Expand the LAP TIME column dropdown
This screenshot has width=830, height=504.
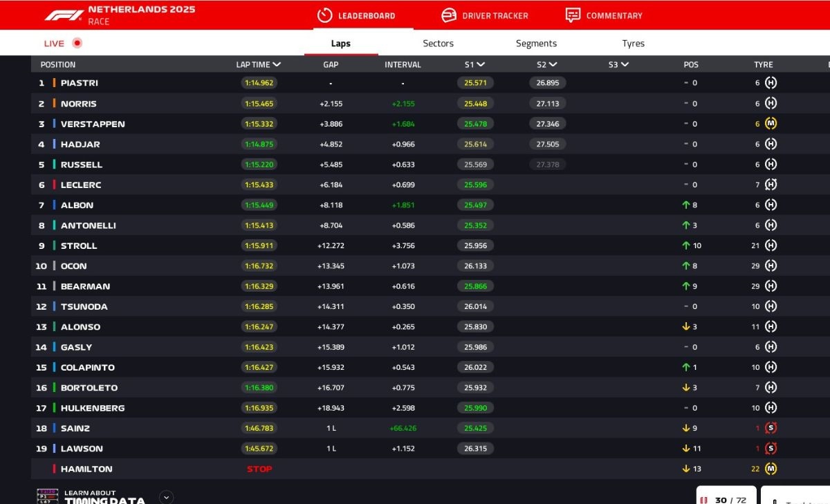277,64
